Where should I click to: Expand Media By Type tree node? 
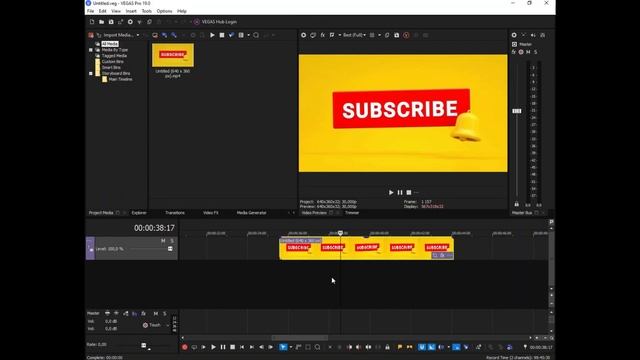(91, 50)
